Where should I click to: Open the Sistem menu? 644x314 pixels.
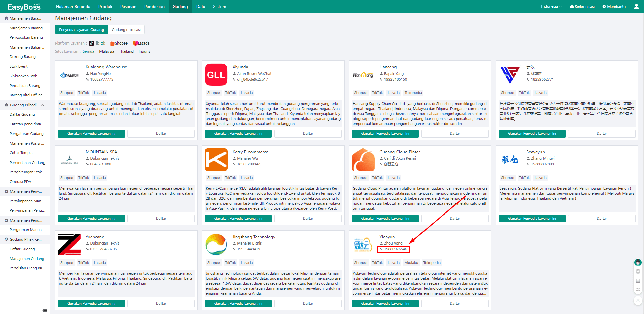(219, 7)
